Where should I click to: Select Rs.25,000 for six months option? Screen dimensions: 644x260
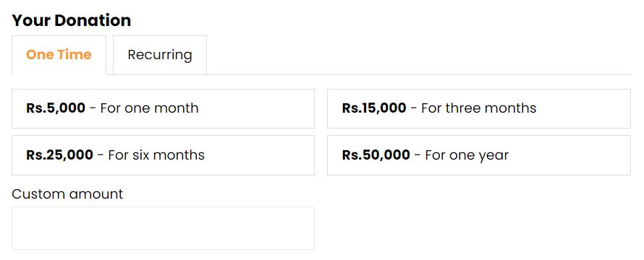[163, 155]
